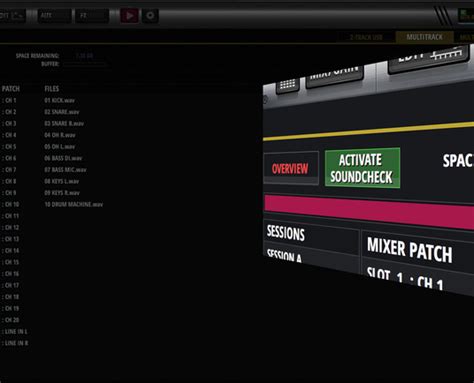Select file 08 KEYS L.wav
Image resolution: width=474 pixels, height=383 pixels.
(62, 181)
